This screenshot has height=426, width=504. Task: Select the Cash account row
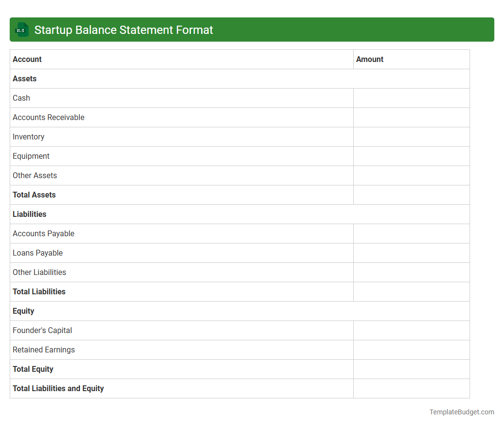click(21, 98)
